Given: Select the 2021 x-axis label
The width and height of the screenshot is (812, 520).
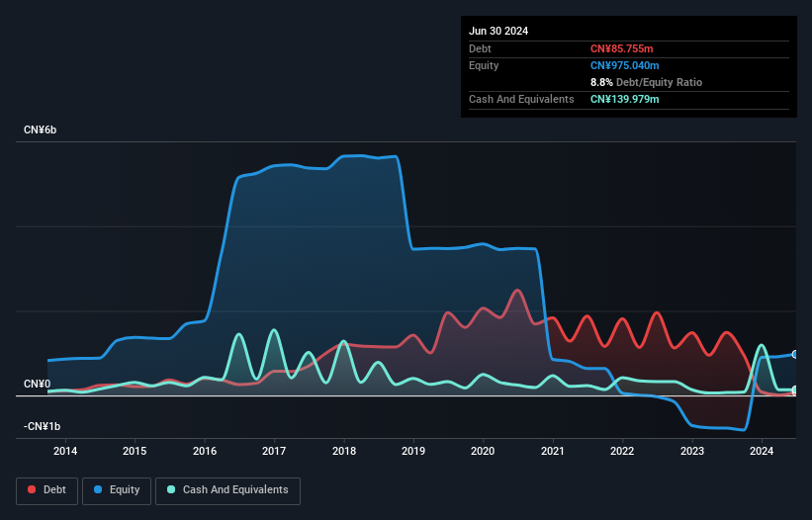Looking at the screenshot, I should pos(553,451).
